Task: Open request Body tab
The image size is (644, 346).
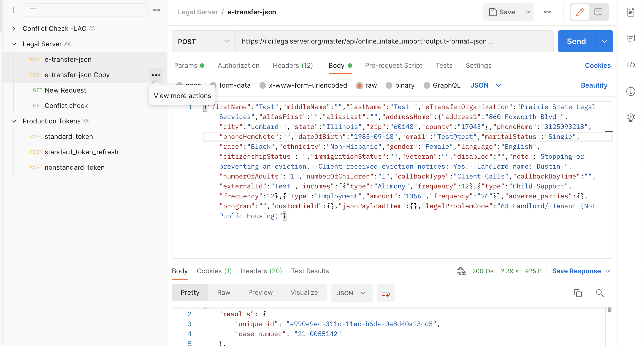Action: [340, 66]
